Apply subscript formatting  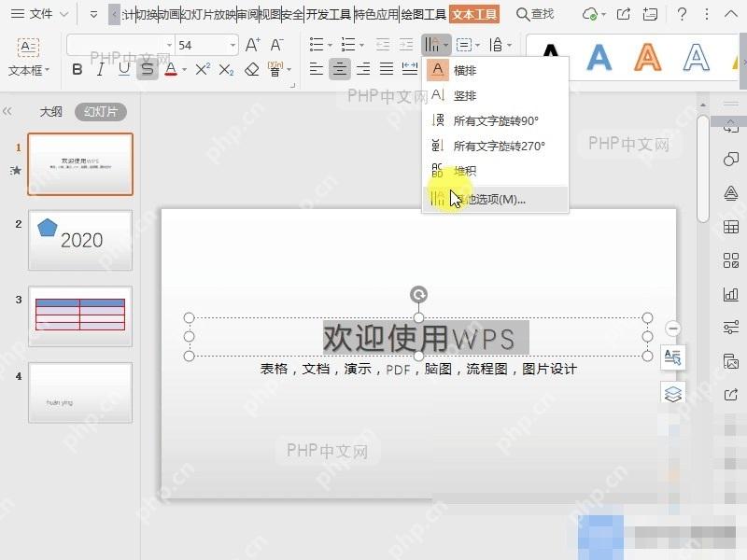click(x=226, y=70)
